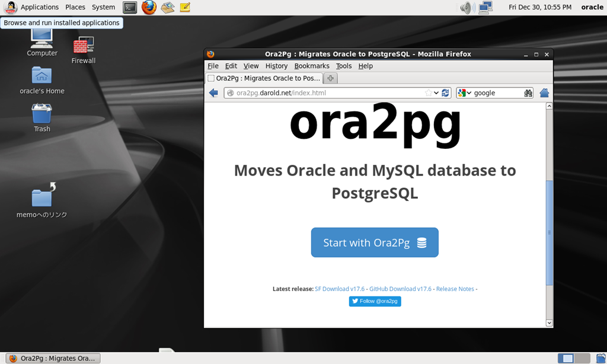Open the View menu in Firefox

[251, 66]
